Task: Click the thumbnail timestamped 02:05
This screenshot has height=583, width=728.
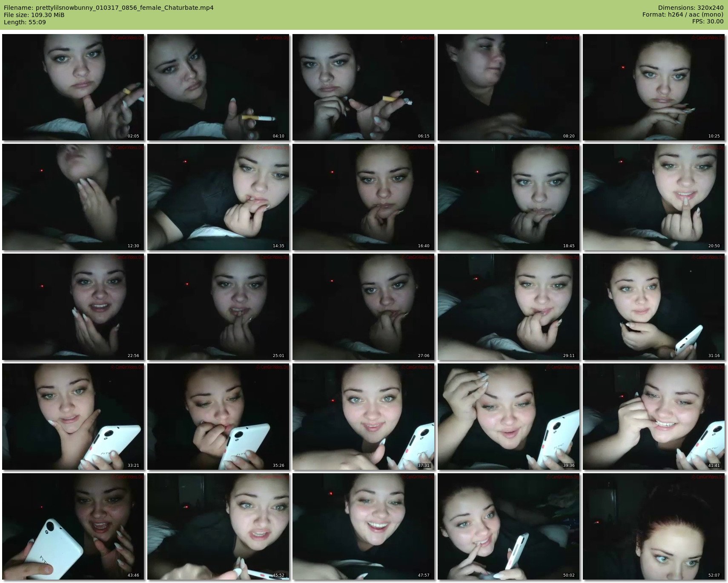Action: click(73, 87)
